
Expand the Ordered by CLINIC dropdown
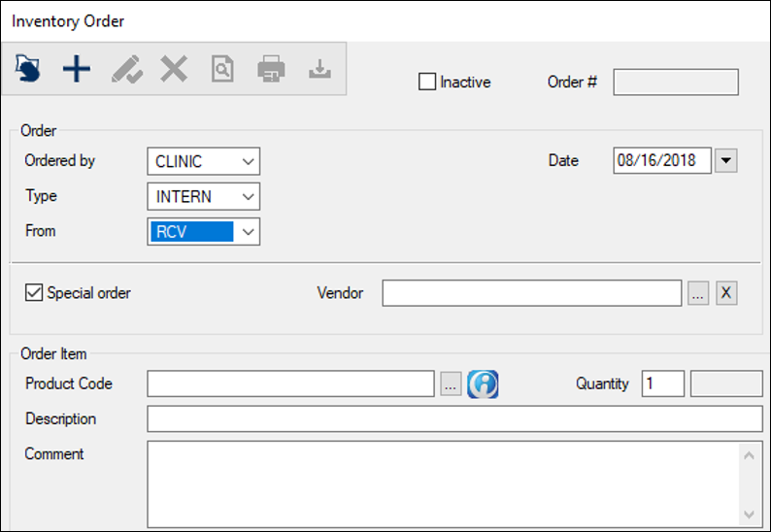pyautogui.click(x=249, y=161)
